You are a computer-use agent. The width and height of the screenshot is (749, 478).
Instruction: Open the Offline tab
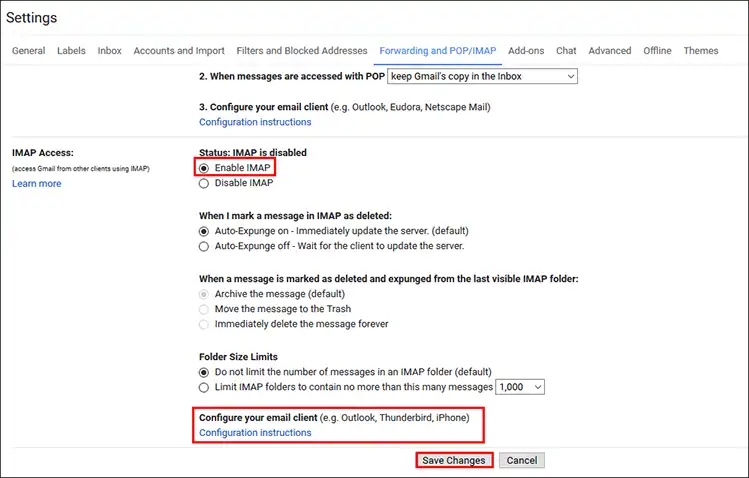pyautogui.click(x=657, y=51)
